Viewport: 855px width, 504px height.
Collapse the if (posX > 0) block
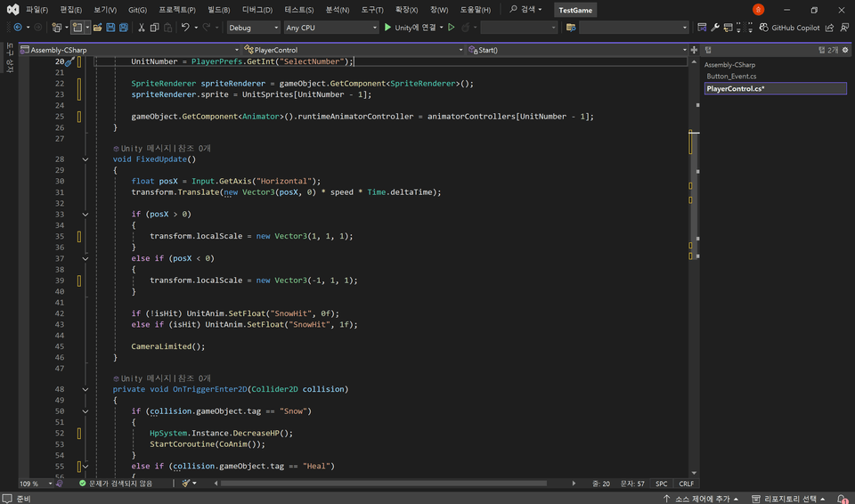pyautogui.click(x=85, y=215)
